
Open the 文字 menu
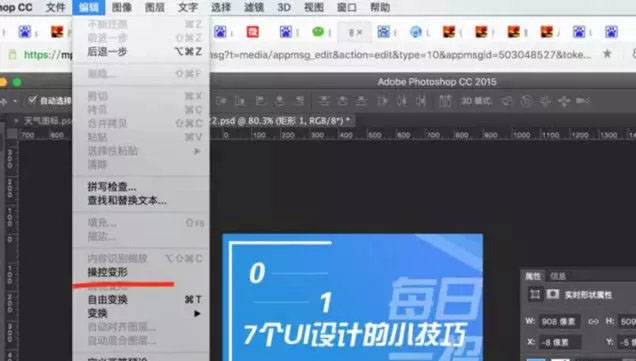point(188,7)
